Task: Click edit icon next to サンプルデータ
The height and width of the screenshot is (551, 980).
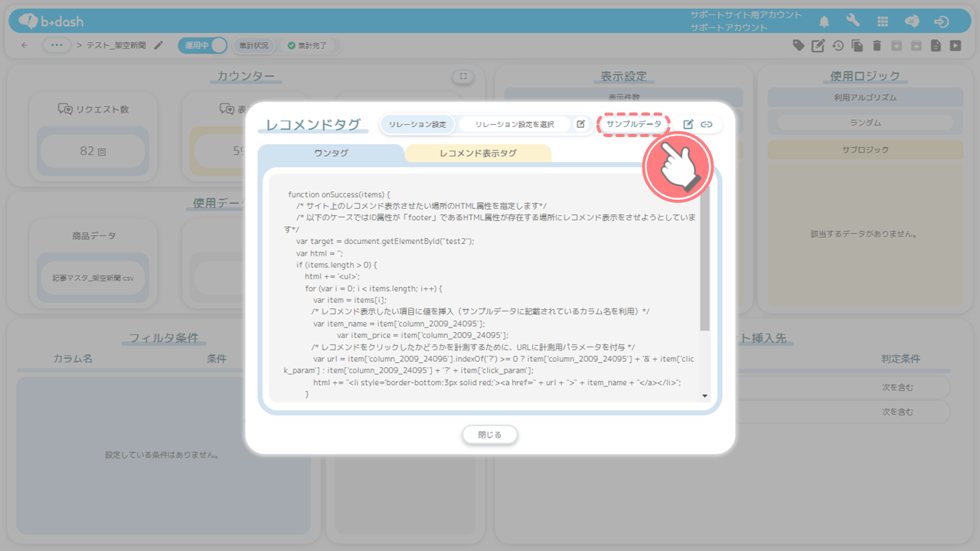Action: click(x=688, y=124)
